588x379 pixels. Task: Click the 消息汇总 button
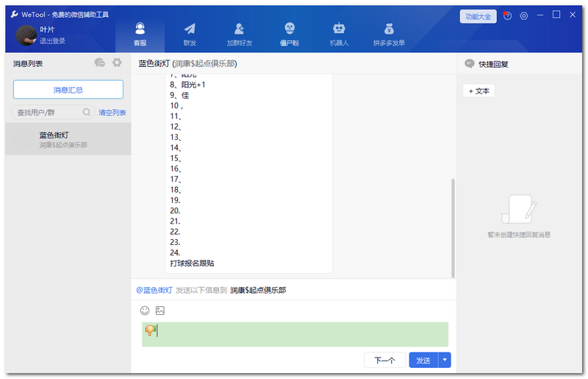coord(68,90)
